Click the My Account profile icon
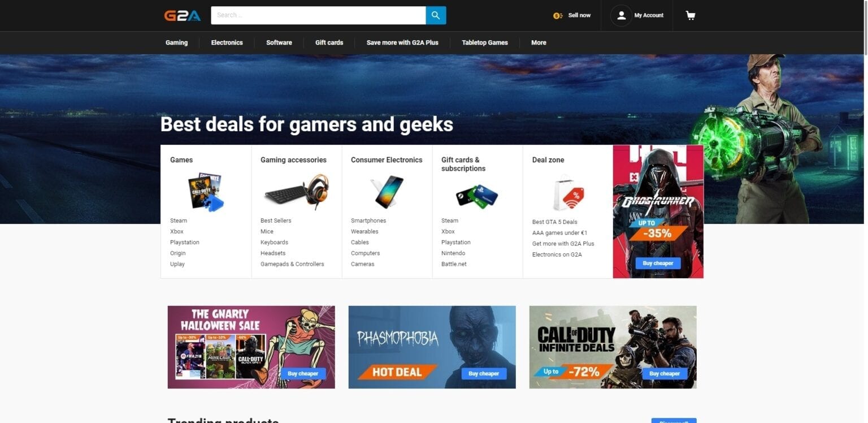This screenshot has height=423, width=868. pos(621,15)
